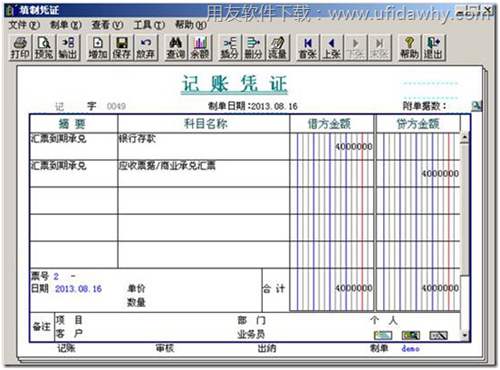500x370 pixels.
Task: Save the voucher using 保存 icon
Action: 121,48
